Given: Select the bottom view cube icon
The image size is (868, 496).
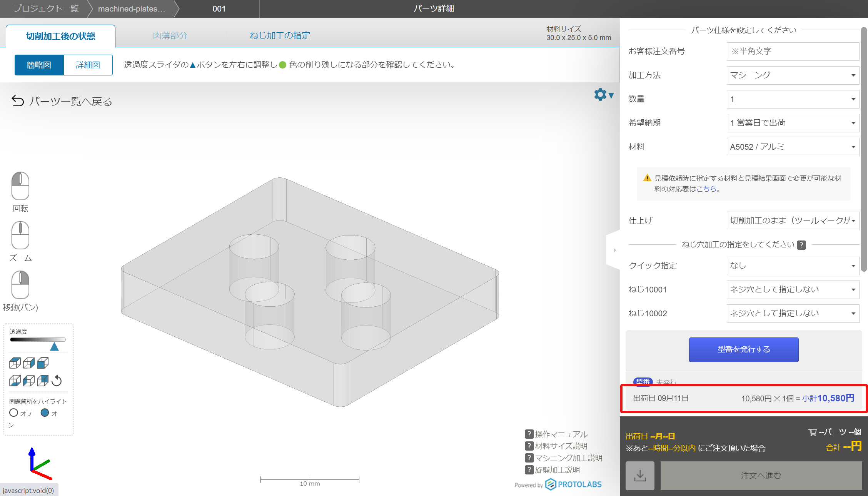Looking at the screenshot, I should [x=15, y=381].
